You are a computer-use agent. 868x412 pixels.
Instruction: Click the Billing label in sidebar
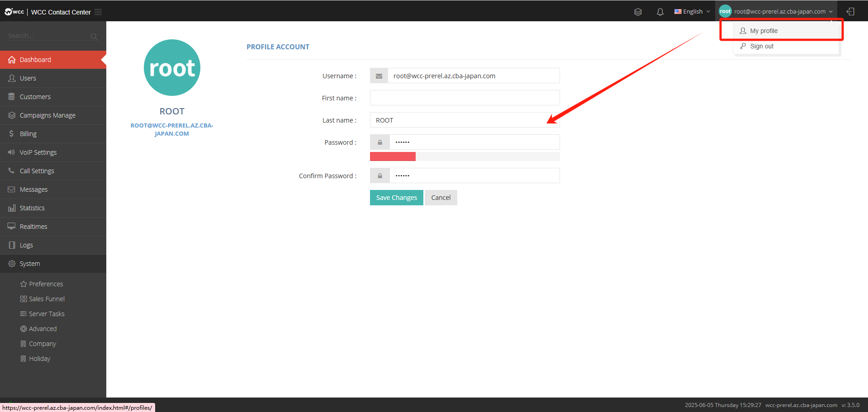point(28,134)
